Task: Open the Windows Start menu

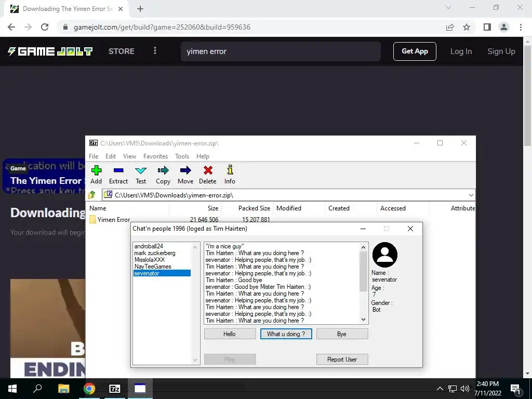Action: click(x=12, y=389)
